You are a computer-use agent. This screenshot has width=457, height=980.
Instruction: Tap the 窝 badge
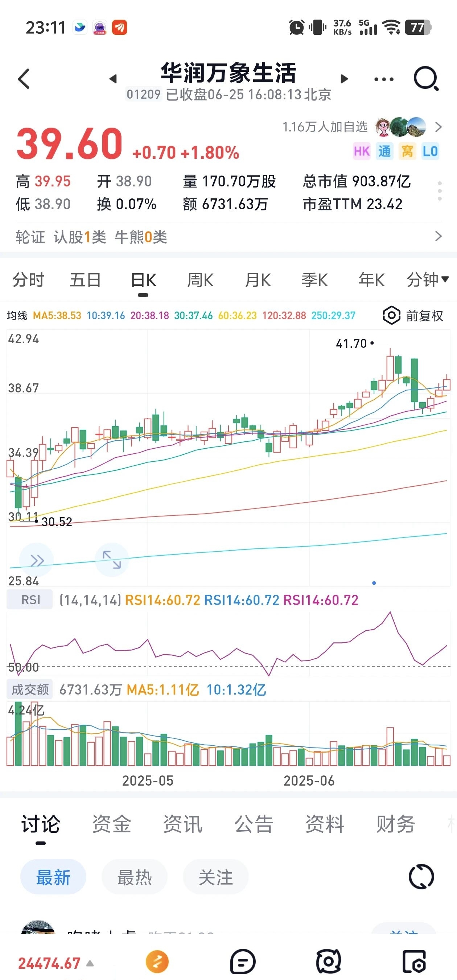(407, 151)
